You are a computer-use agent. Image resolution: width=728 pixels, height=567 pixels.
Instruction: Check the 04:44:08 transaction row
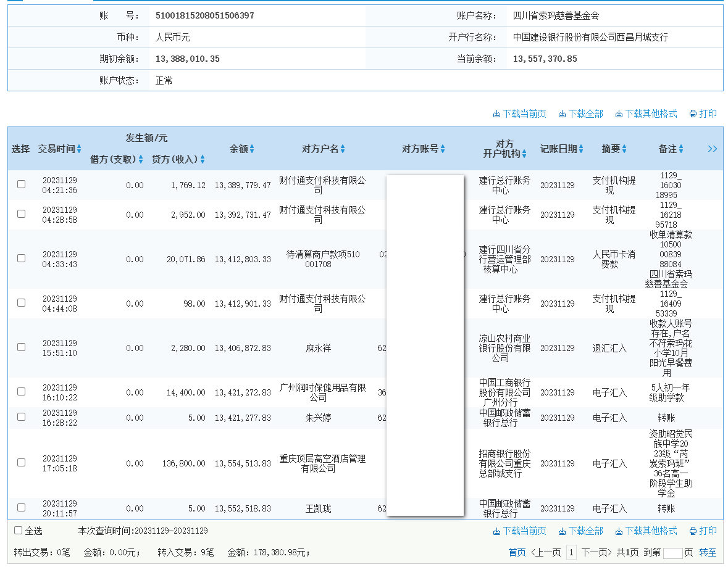click(22, 302)
